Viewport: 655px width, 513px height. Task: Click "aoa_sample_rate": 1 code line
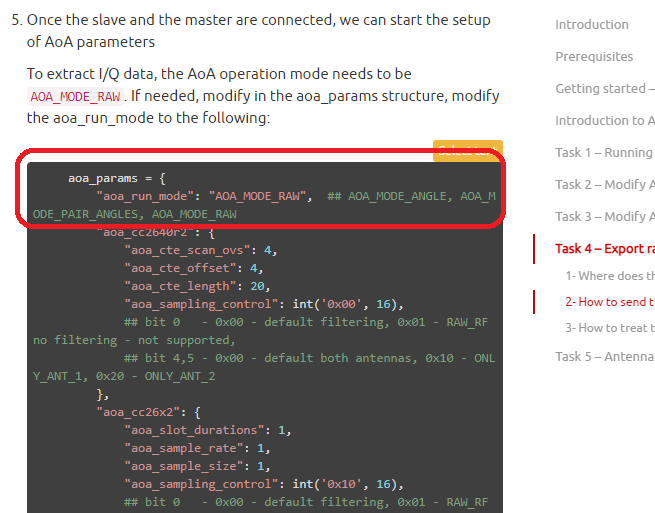(197, 448)
